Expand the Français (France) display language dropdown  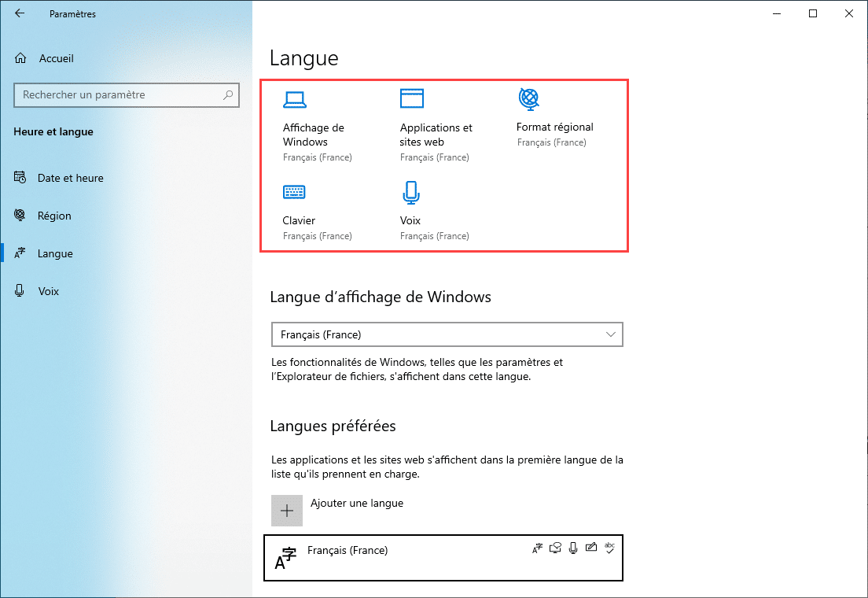(x=447, y=334)
